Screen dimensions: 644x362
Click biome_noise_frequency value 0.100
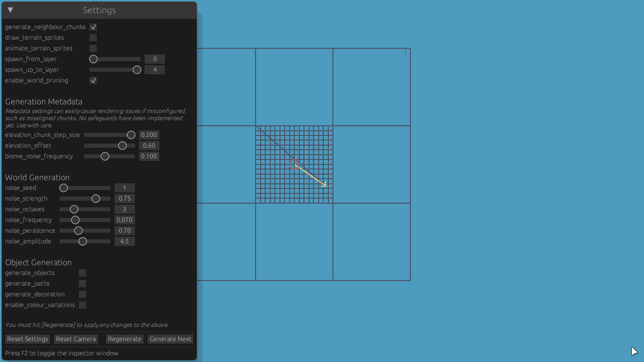tap(149, 156)
